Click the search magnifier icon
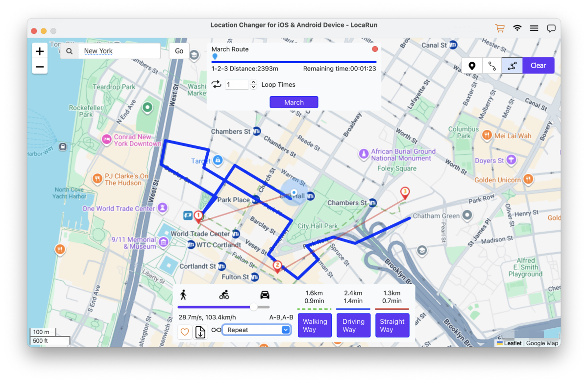The width and height of the screenshot is (588, 383). [x=70, y=51]
